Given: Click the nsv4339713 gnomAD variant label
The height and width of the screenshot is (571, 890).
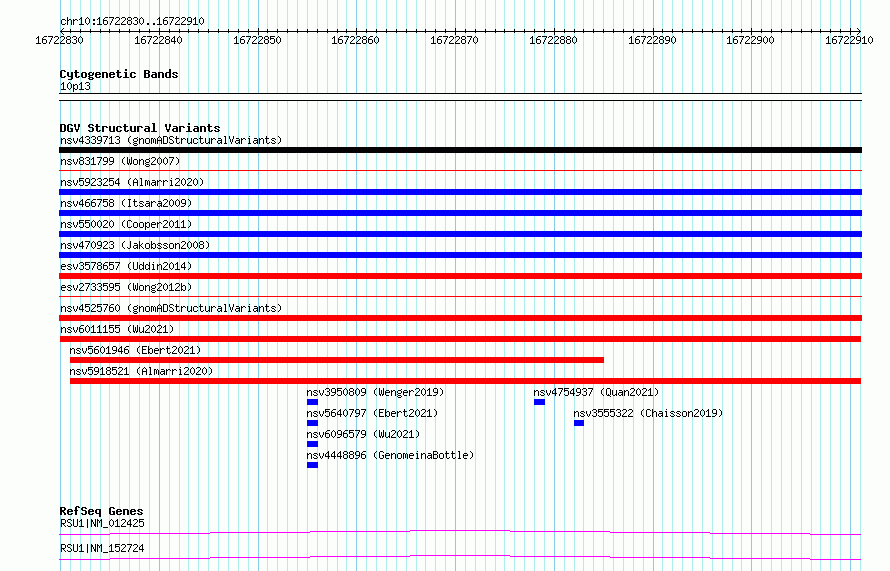Looking at the screenshot, I should (171, 140).
